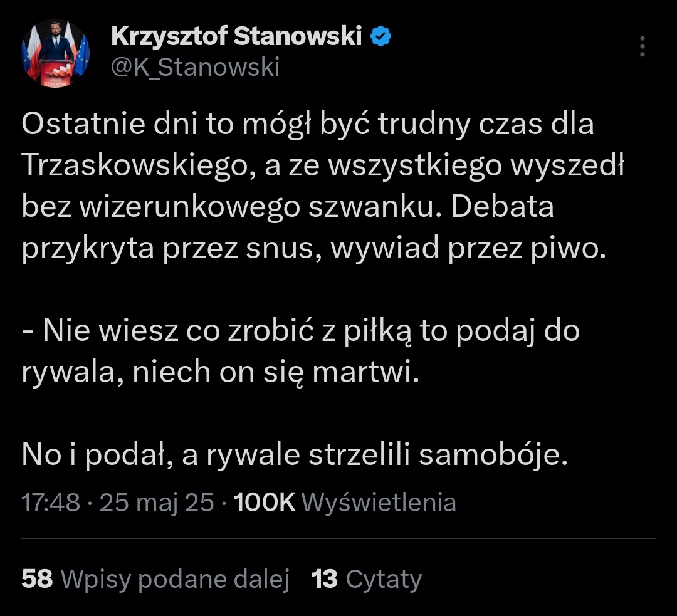This screenshot has width=677, height=616.
Task: Click the bold quote number 13
Action: [x=325, y=579]
